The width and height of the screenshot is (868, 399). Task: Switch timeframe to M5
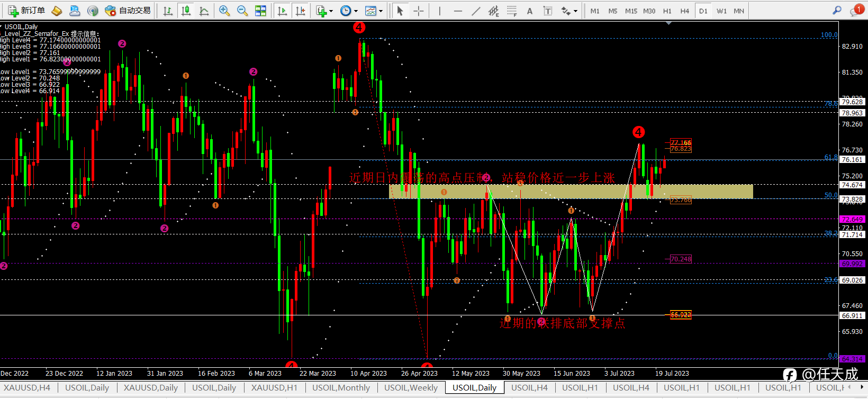pyautogui.click(x=613, y=11)
